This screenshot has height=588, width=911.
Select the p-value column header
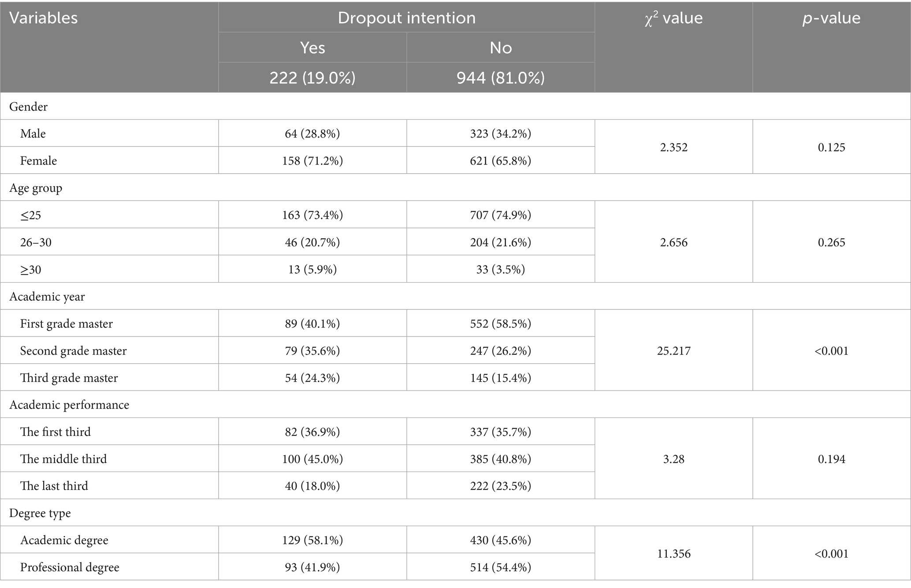tap(831, 18)
